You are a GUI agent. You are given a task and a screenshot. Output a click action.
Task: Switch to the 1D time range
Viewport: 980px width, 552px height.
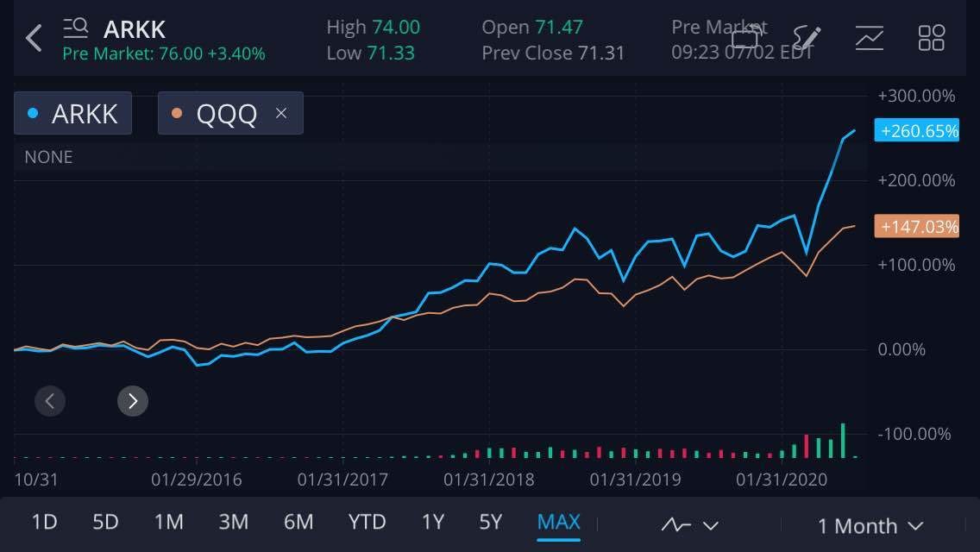44,522
